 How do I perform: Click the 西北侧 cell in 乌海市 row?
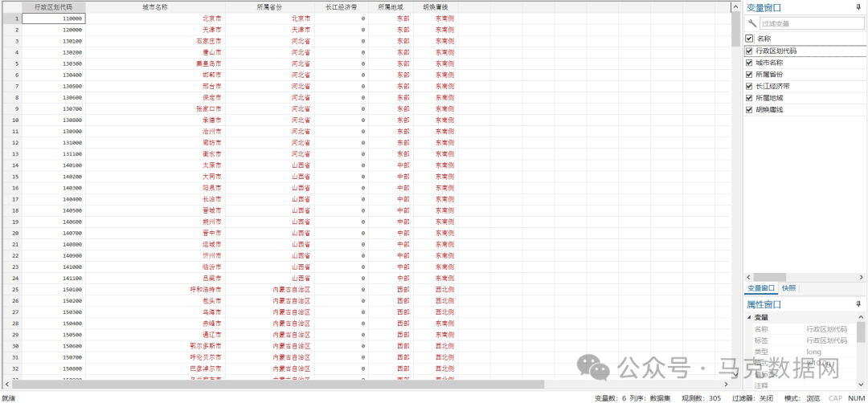point(436,311)
